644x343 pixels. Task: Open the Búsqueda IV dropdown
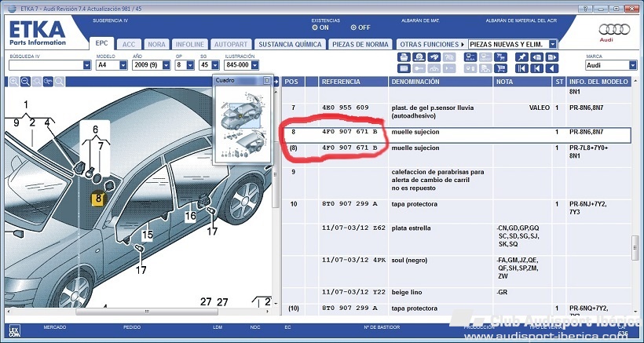[x=86, y=65]
